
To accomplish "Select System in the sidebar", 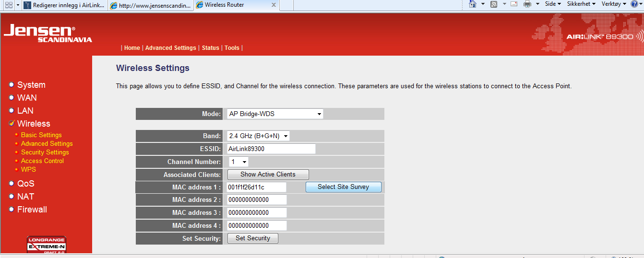I will [x=31, y=85].
